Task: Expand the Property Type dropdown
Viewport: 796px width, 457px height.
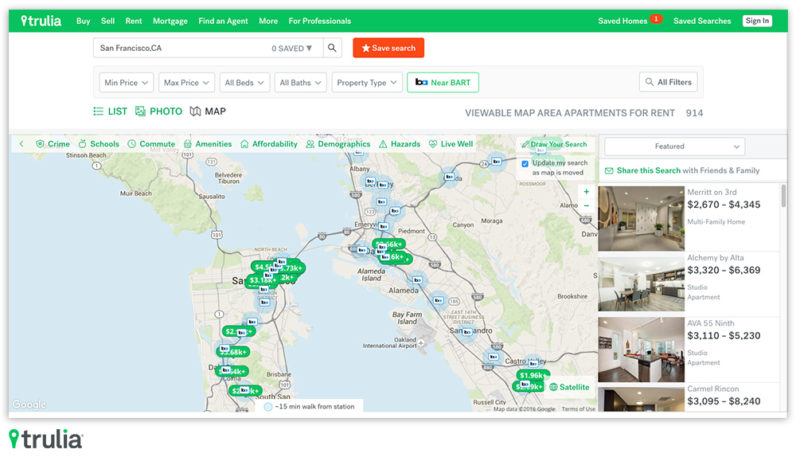Action: pos(367,82)
